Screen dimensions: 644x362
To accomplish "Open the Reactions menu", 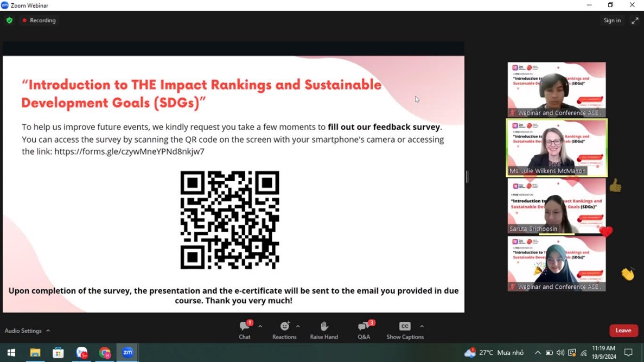I will click(x=284, y=331).
